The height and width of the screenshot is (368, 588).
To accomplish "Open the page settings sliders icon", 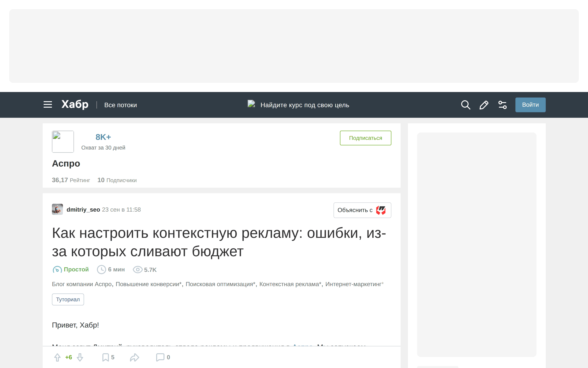I will click(502, 105).
